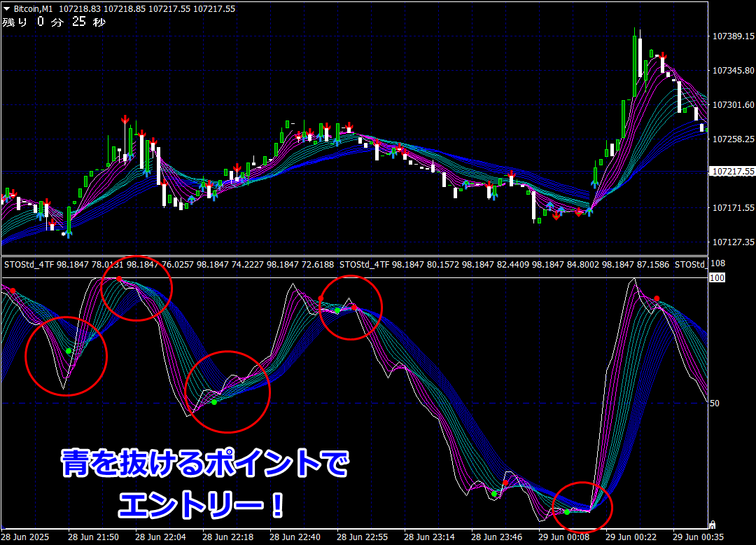Open the chart dropdown triangle beside Bitcoin,M1

coord(7,8)
